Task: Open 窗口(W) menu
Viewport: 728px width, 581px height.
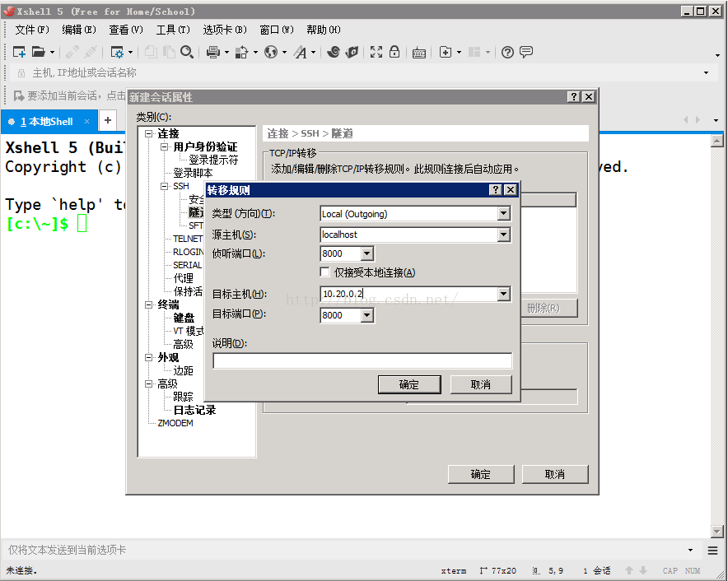Action: [x=276, y=30]
